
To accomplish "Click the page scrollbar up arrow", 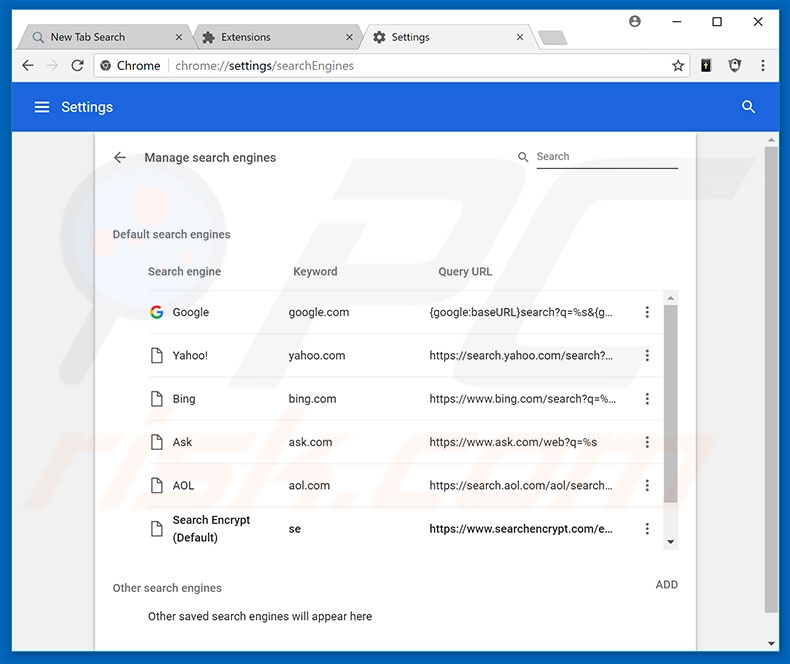I will (771, 140).
